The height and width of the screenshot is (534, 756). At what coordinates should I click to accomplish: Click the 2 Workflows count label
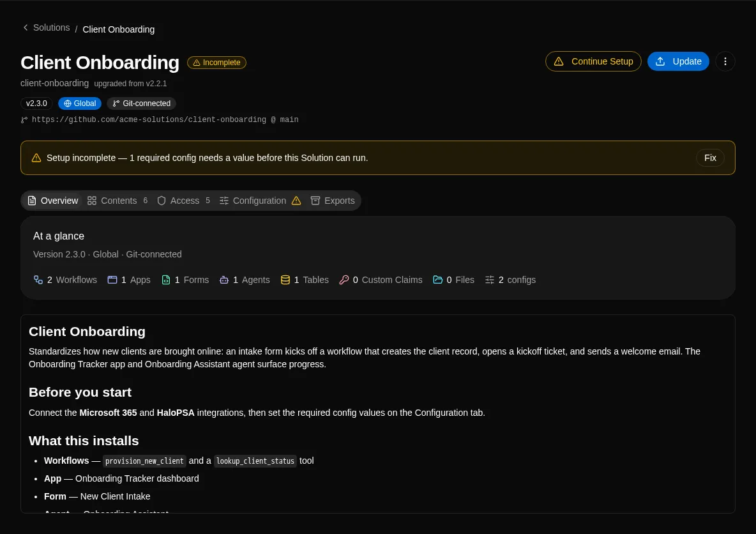(72, 280)
